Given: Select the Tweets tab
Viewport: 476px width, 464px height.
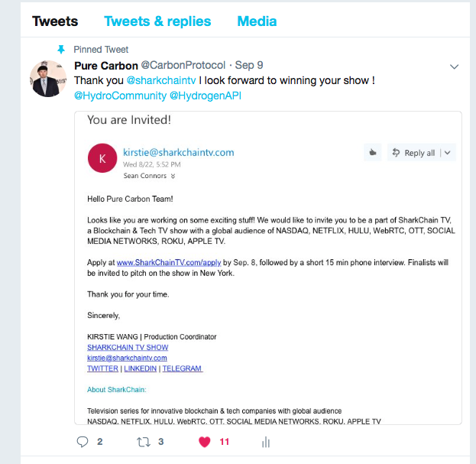Looking at the screenshot, I should 55,21.
